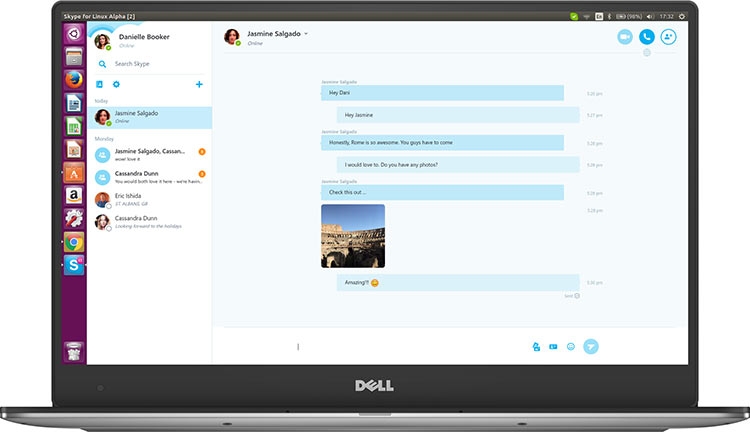Open the group chat with Jasmine and Cassandra

click(150, 154)
